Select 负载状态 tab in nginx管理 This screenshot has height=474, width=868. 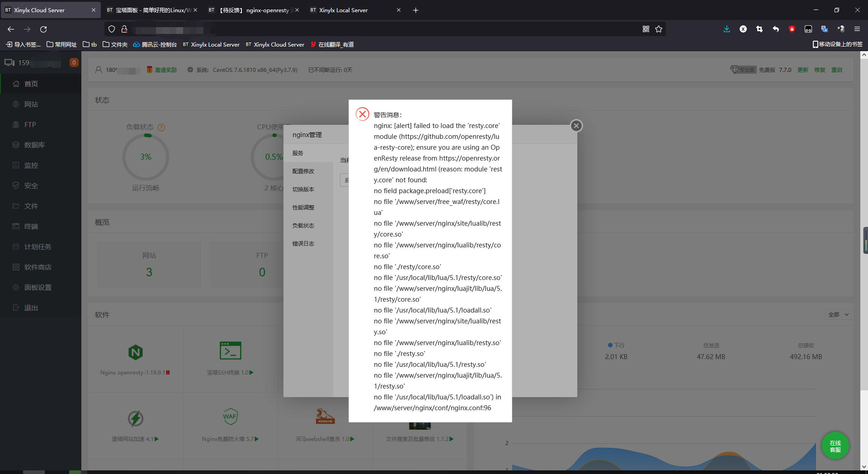point(308,226)
